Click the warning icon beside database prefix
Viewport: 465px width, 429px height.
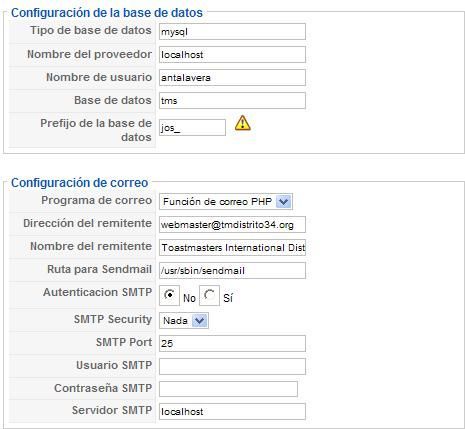[x=243, y=123]
